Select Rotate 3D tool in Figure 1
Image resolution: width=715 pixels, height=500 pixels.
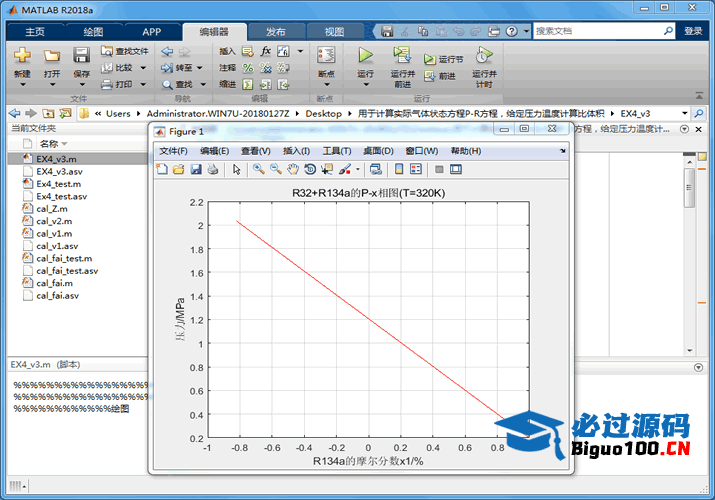coord(310,169)
